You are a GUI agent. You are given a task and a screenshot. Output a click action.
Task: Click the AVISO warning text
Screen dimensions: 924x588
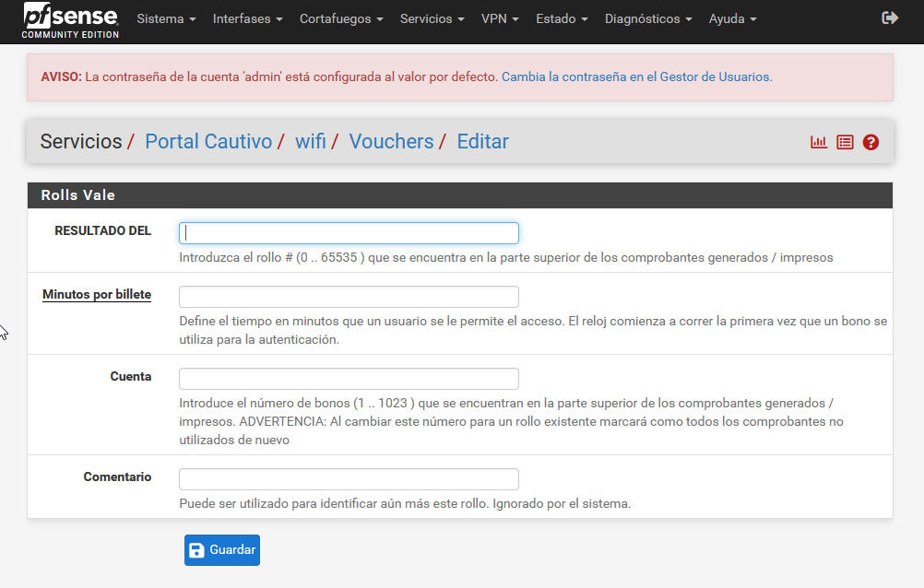pos(269,76)
